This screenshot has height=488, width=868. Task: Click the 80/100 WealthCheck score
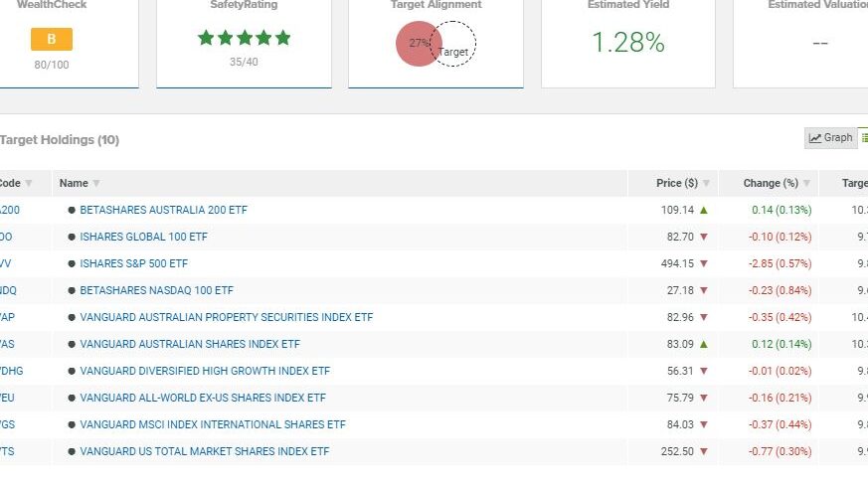pos(52,65)
